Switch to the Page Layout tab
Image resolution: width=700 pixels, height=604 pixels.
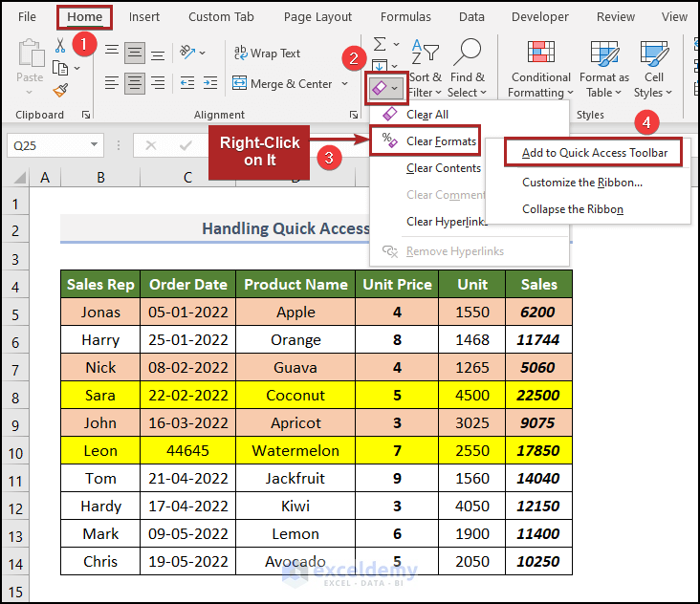point(316,17)
